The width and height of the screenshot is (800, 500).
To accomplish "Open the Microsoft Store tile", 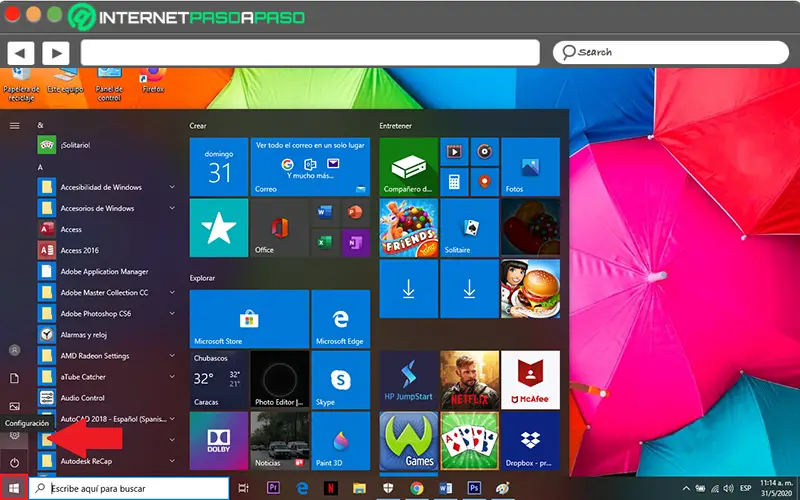I will (x=249, y=319).
